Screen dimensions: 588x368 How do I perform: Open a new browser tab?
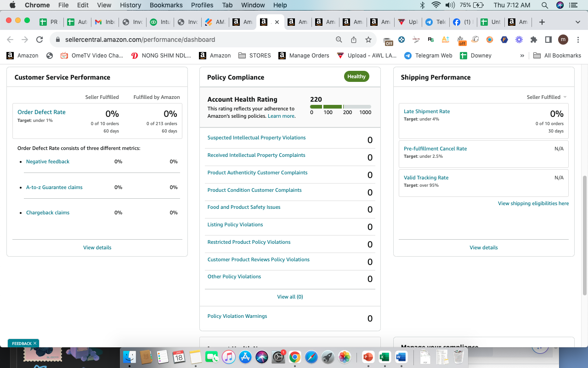542,22
